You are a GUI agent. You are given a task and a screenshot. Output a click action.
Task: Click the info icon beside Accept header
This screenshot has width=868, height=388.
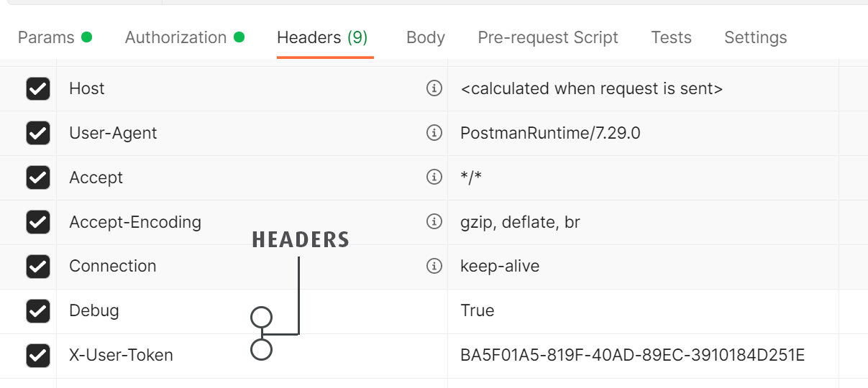click(434, 177)
